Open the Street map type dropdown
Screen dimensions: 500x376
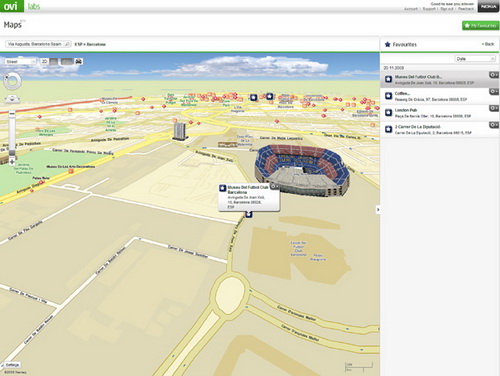point(20,62)
